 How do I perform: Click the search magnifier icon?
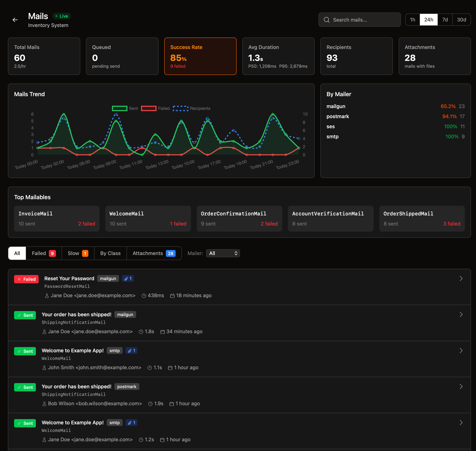pyautogui.click(x=326, y=20)
